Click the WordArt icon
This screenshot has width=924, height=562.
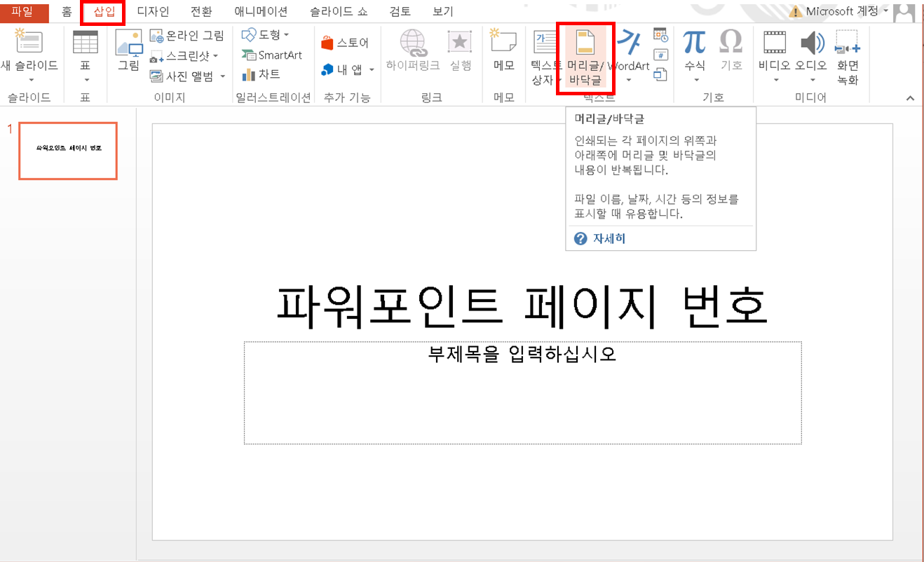[630, 41]
